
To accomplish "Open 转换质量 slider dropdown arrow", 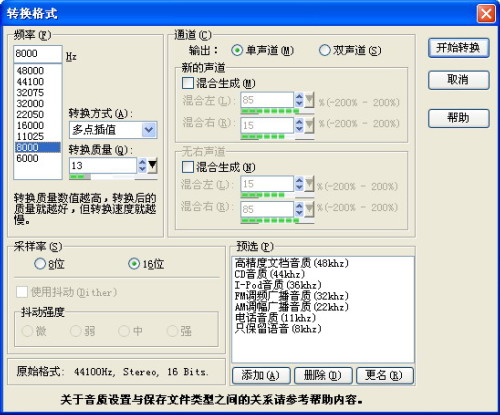I will (x=152, y=165).
